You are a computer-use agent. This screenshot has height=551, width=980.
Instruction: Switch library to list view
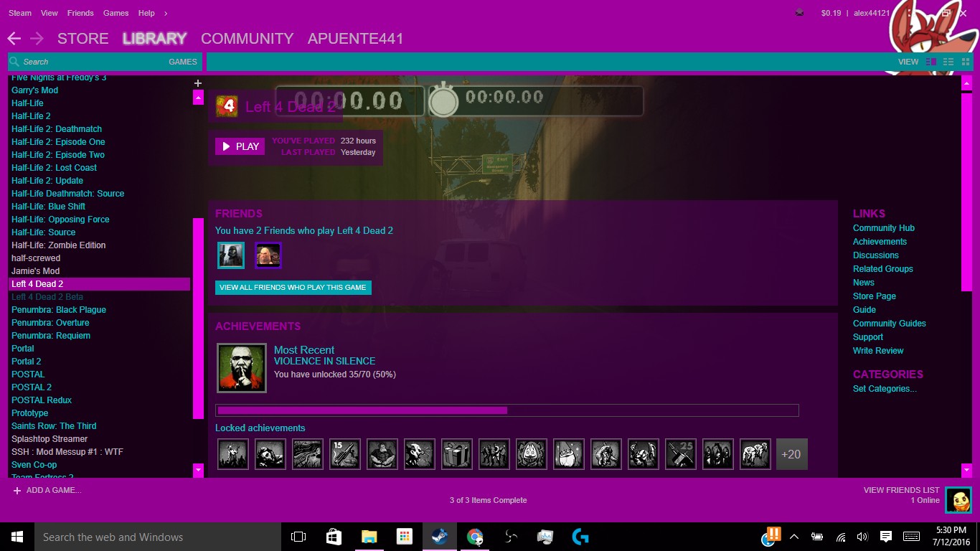(948, 62)
